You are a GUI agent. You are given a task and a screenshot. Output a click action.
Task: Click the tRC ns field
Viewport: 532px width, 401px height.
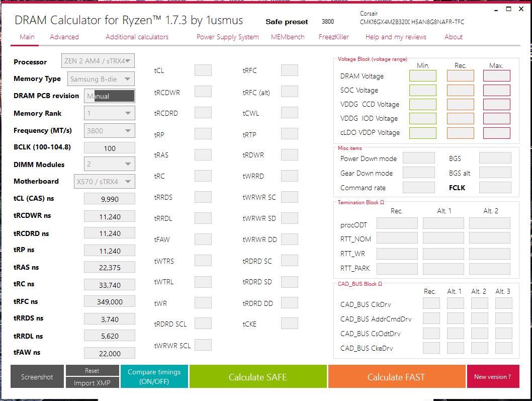[x=109, y=285]
